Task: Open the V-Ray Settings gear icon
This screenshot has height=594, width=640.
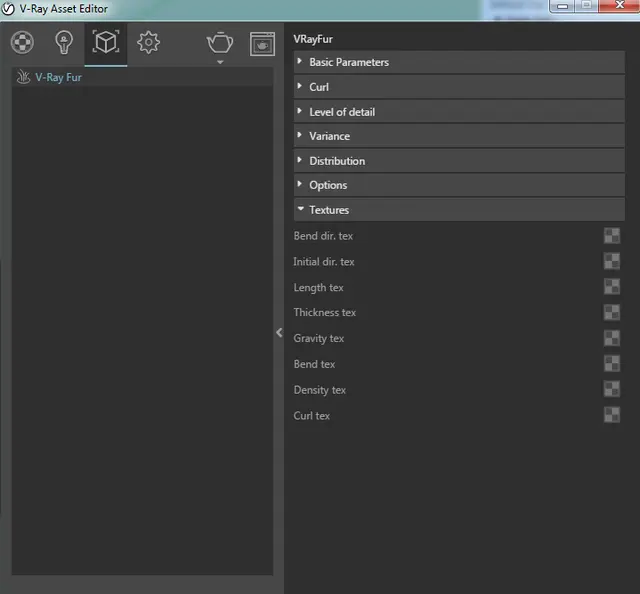Action: [149, 43]
